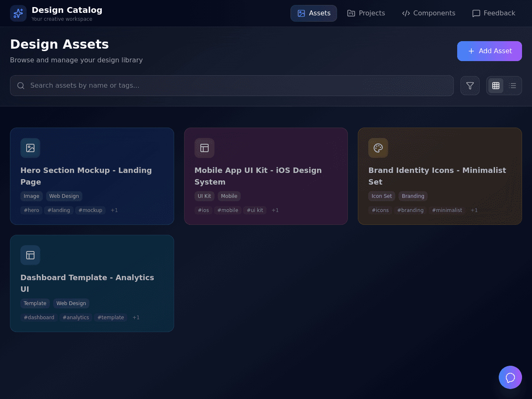Expand +1 hidden tags on Dashboard Template card
The width and height of the screenshot is (532, 399).
tap(136, 318)
